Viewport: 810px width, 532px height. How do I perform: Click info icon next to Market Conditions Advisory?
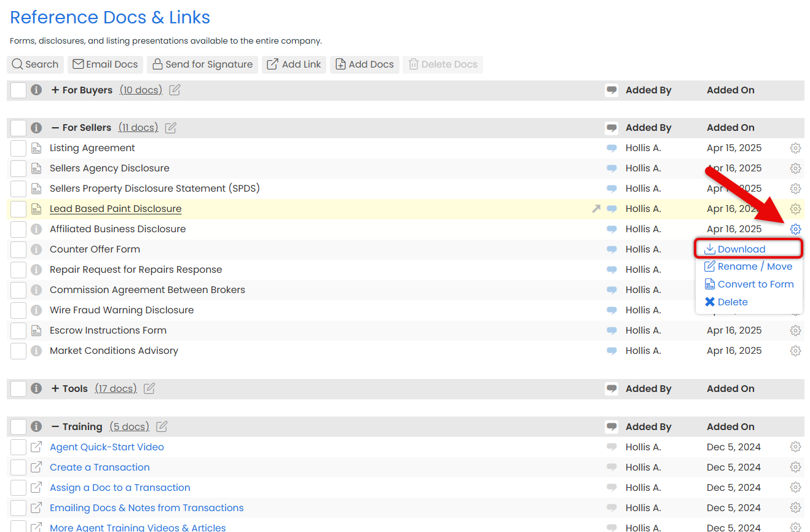click(x=36, y=351)
